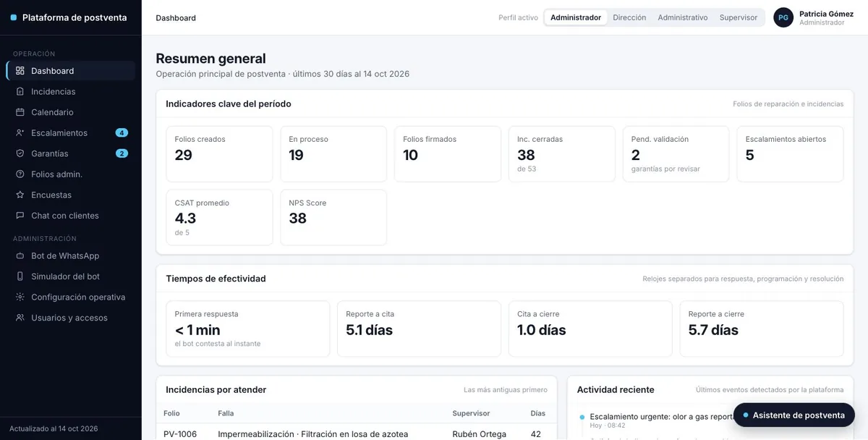Open Encuestas from the sidebar

(x=71, y=195)
